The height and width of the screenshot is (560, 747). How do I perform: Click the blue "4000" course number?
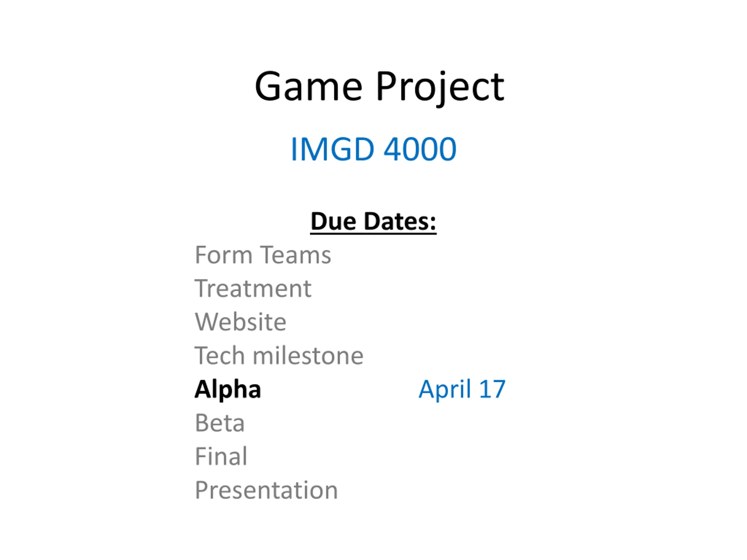pos(420,149)
